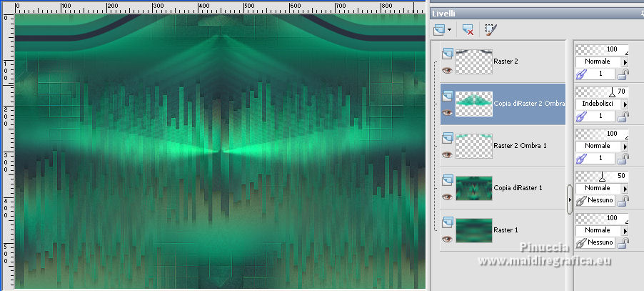644x291 pixels.
Task: Select layer named Copia diRaster 1
Action: 518,188
